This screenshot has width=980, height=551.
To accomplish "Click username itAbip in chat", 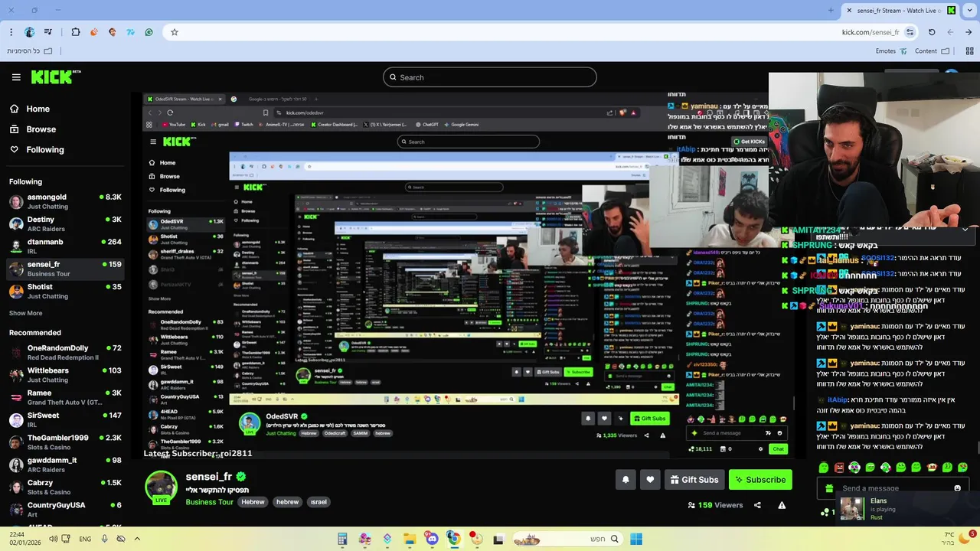I will tap(838, 399).
